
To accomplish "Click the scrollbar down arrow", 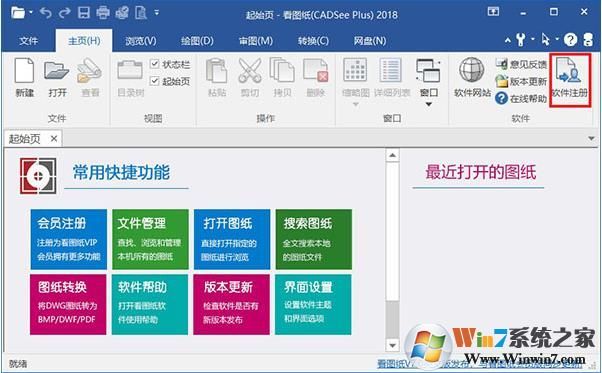I will 392,345.
